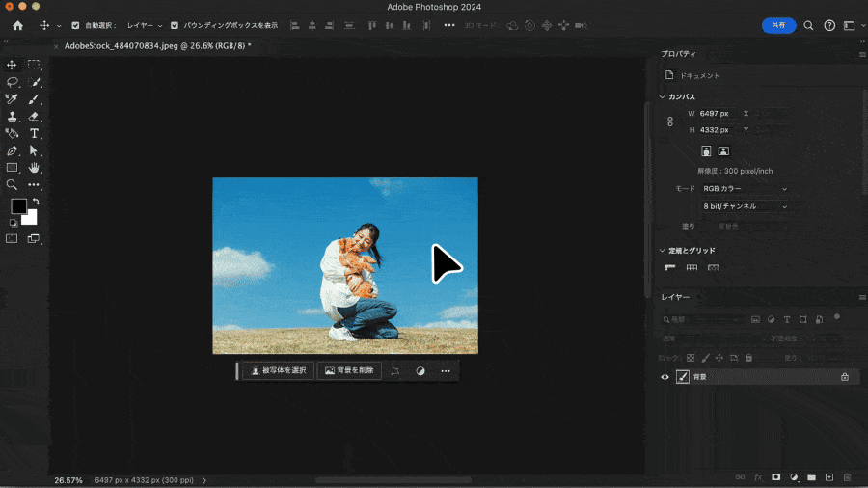Set canvas to landscape orientation
Screen dimensions: 868x488
pyautogui.click(x=723, y=151)
